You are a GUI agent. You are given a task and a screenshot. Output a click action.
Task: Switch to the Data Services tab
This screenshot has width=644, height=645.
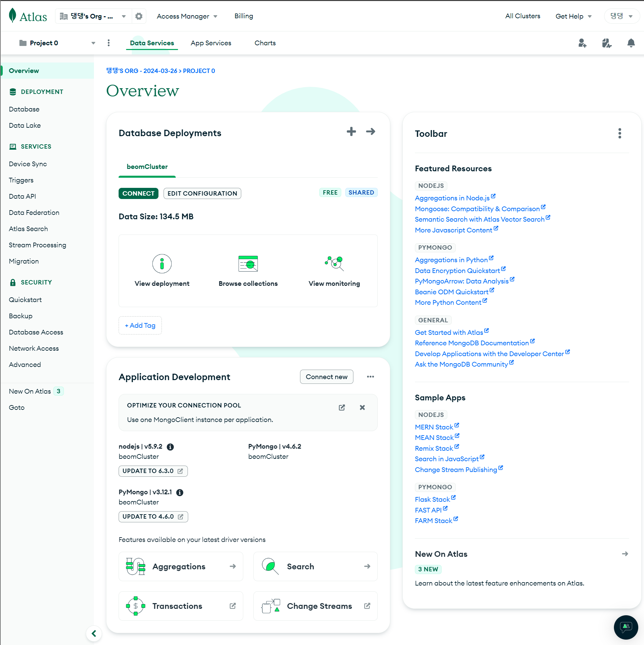[152, 43]
